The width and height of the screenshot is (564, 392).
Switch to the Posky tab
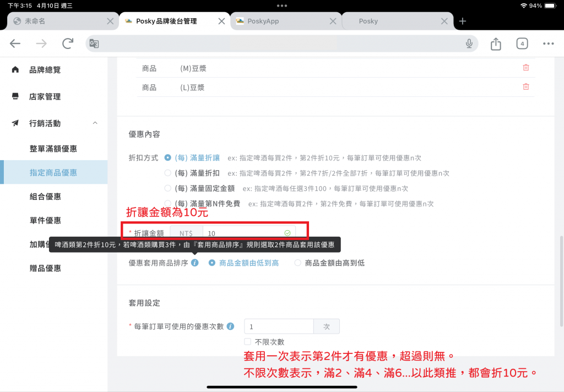(397, 21)
